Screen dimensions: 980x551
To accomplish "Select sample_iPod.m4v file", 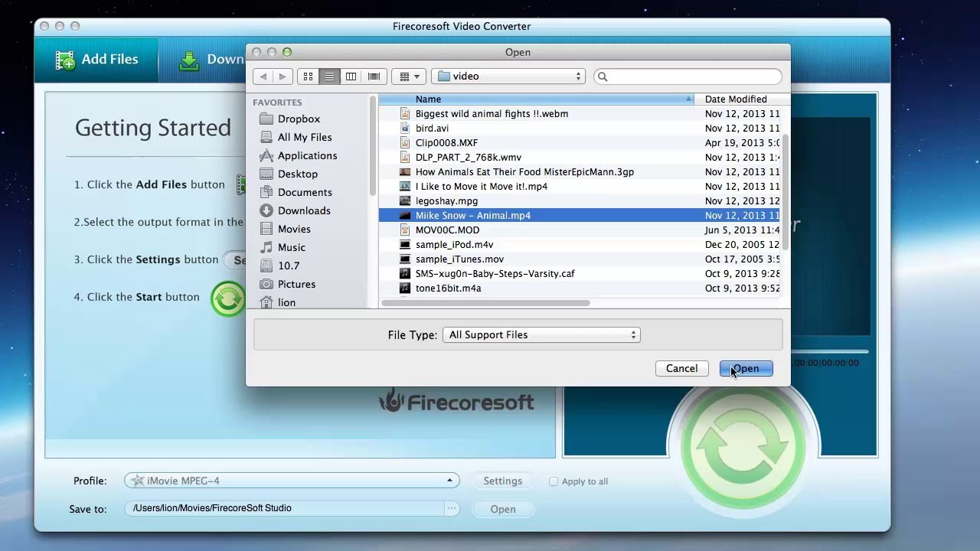I will (454, 244).
